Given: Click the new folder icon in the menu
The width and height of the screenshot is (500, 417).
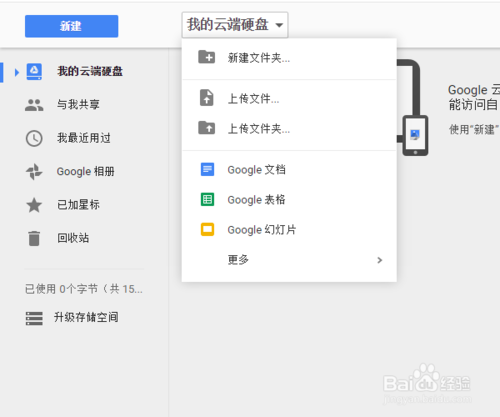Looking at the screenshot, I should [207, 57].
